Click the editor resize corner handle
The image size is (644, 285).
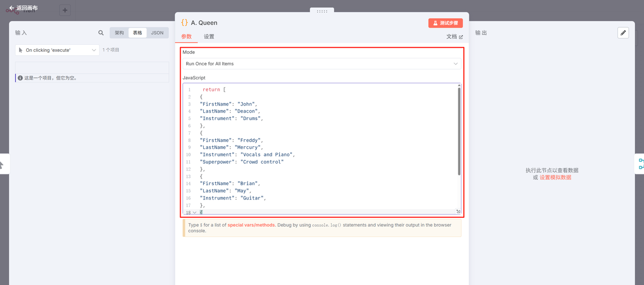458,212
